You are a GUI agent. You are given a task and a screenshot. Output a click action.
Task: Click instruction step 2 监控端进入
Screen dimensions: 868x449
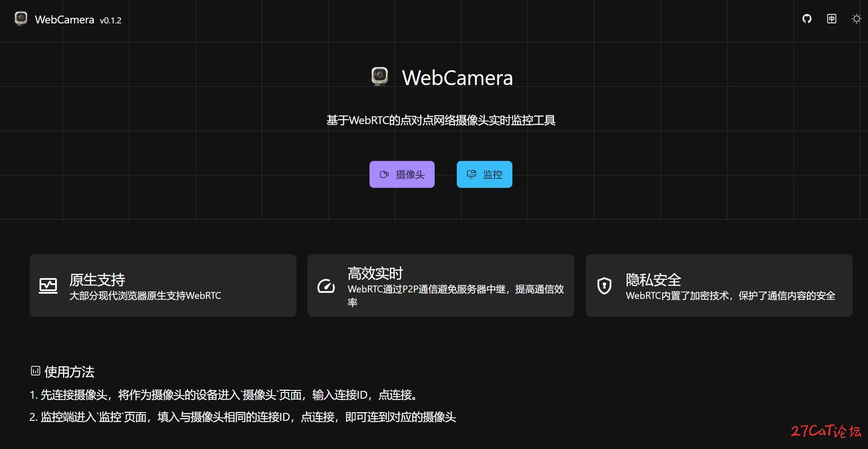click(243, 417)
